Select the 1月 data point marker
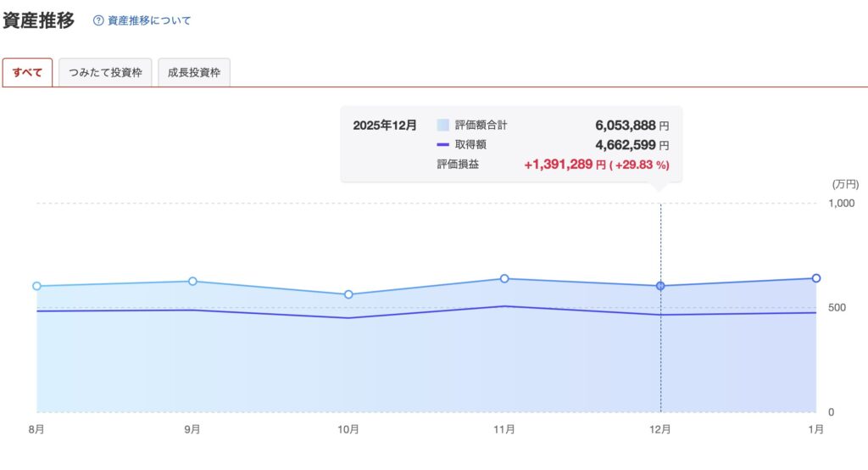The height and width of the screenshot is (470, 868). pos(816,278)
